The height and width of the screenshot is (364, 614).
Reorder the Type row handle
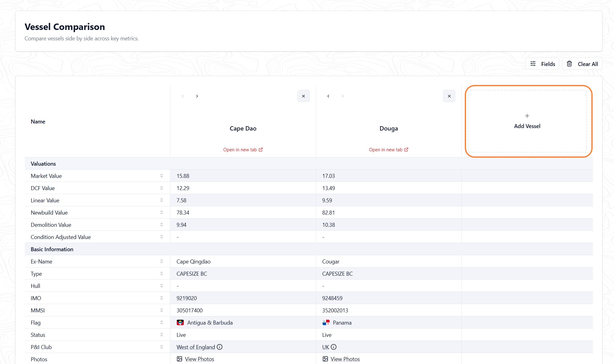pos(161,274)
